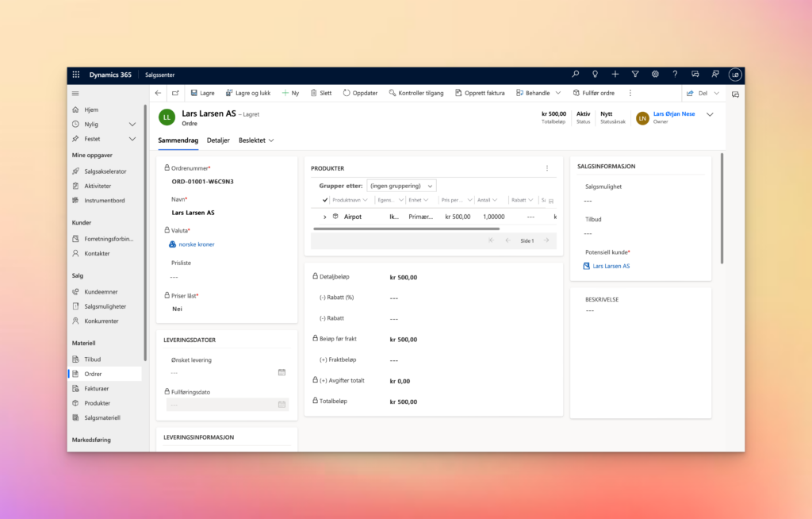
Task: Switch to the Detaljer tab
Action: (x=218, y=140)
